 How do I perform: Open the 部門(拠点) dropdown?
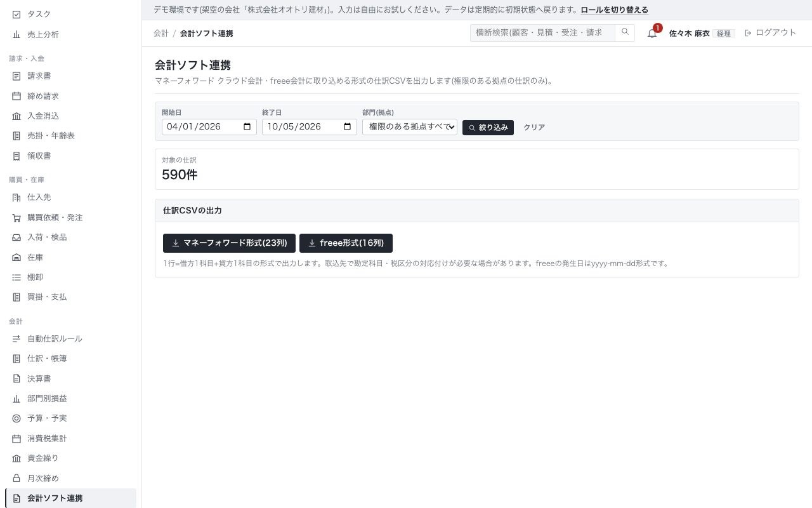tap(410, 126)
